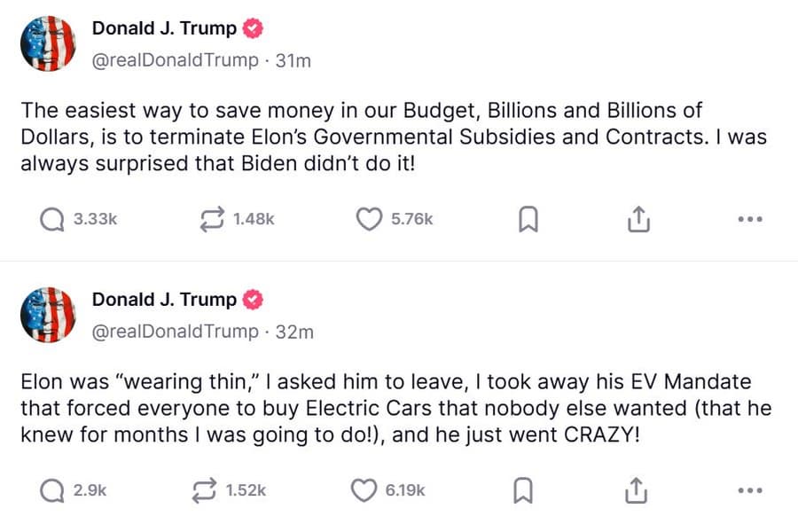Open the @realDonaldTrump handle on the 32m post
This screenshot has width=798, height=532.
[176, 332]
